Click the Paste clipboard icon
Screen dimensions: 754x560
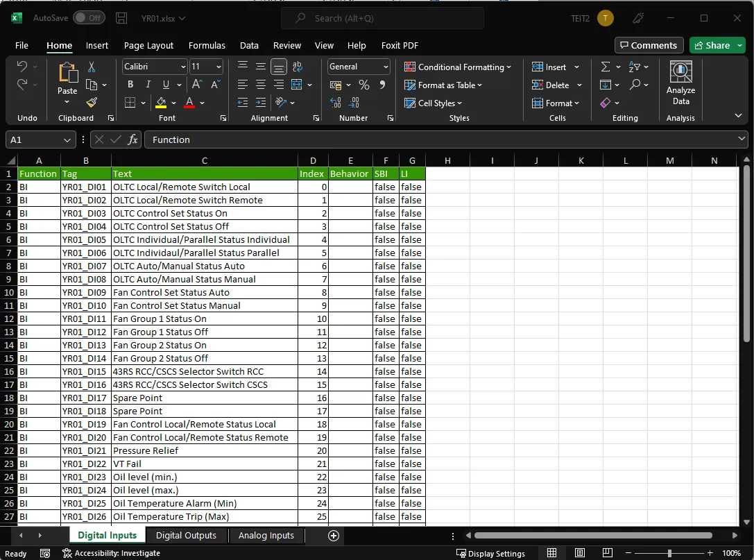(67, 73)
